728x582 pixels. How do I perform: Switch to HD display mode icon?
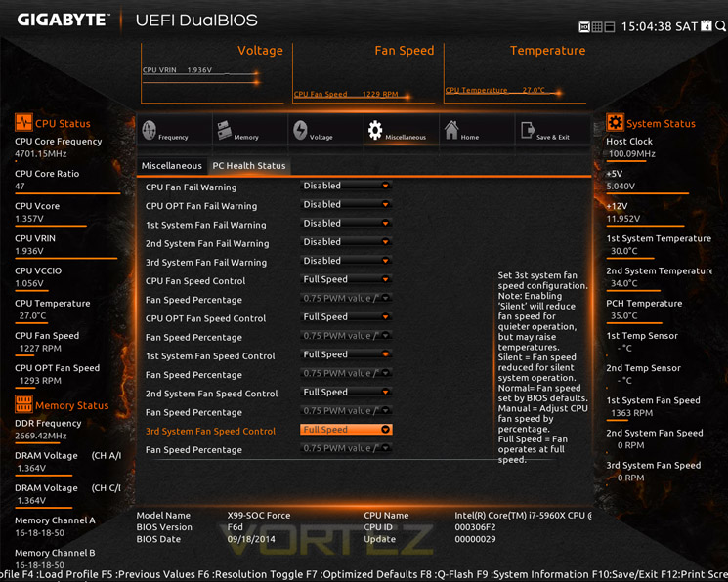click(x=584, y=27)
